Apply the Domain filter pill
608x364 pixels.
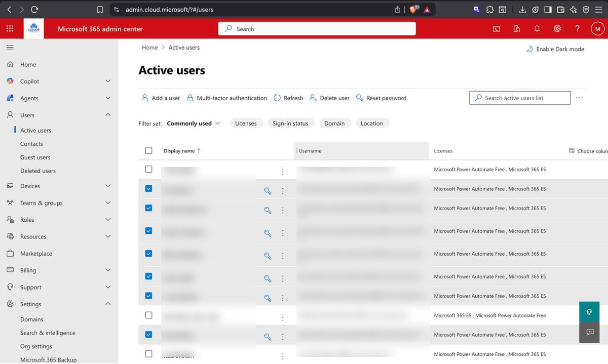334,123
